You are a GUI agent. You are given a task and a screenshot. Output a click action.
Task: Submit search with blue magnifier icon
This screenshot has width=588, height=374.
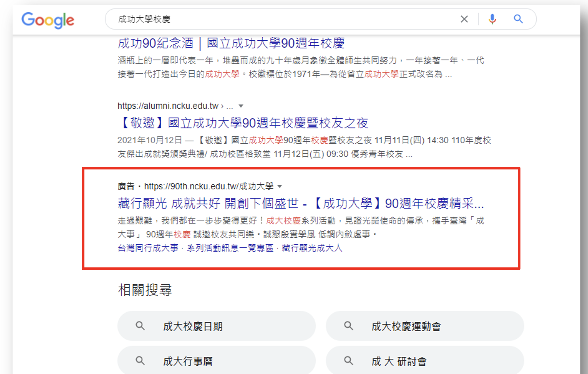point(518,19)
